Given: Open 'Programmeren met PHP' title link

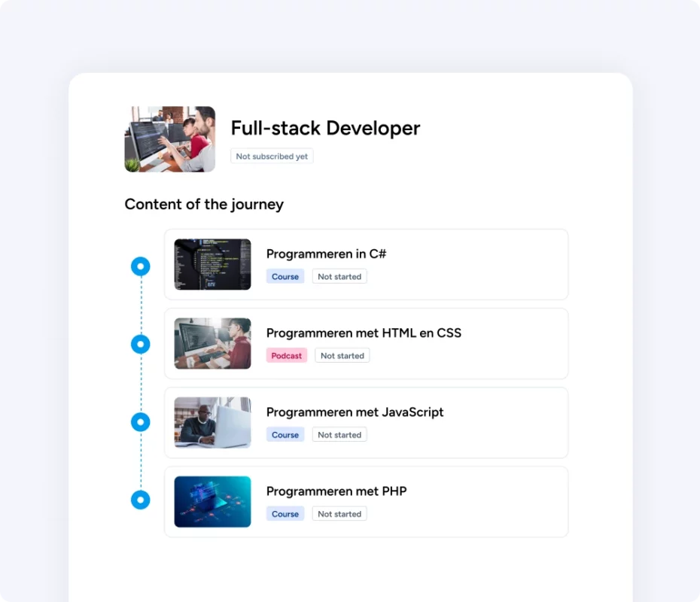Looking at the screenshot, I should [336, 491].
